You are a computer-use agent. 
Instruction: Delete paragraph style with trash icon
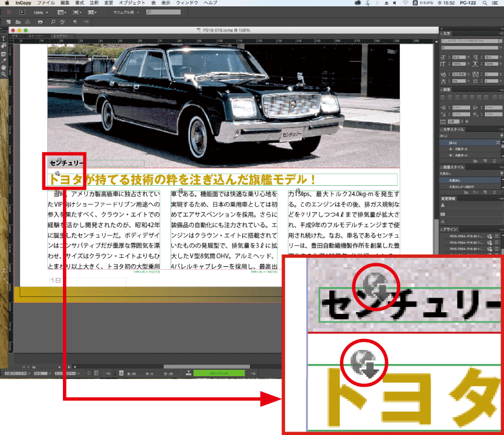click(494, 192)
